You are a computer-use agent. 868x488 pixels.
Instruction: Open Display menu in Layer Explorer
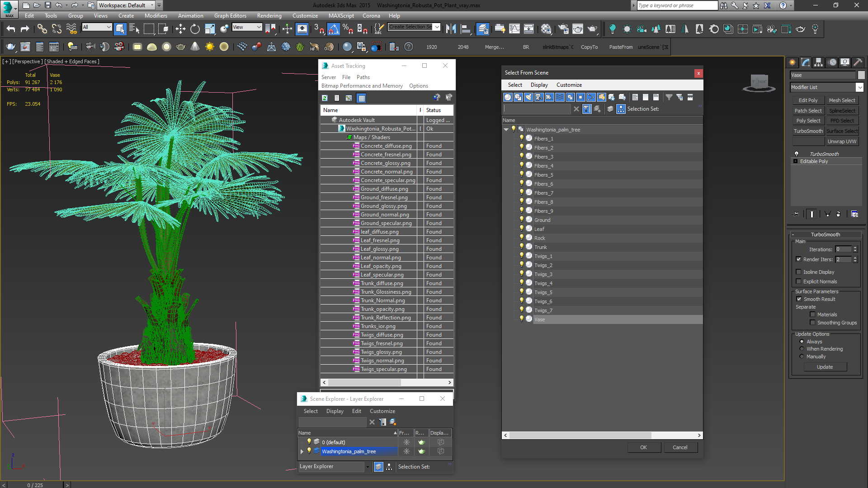pyautogui.click(x=335, y=411)
